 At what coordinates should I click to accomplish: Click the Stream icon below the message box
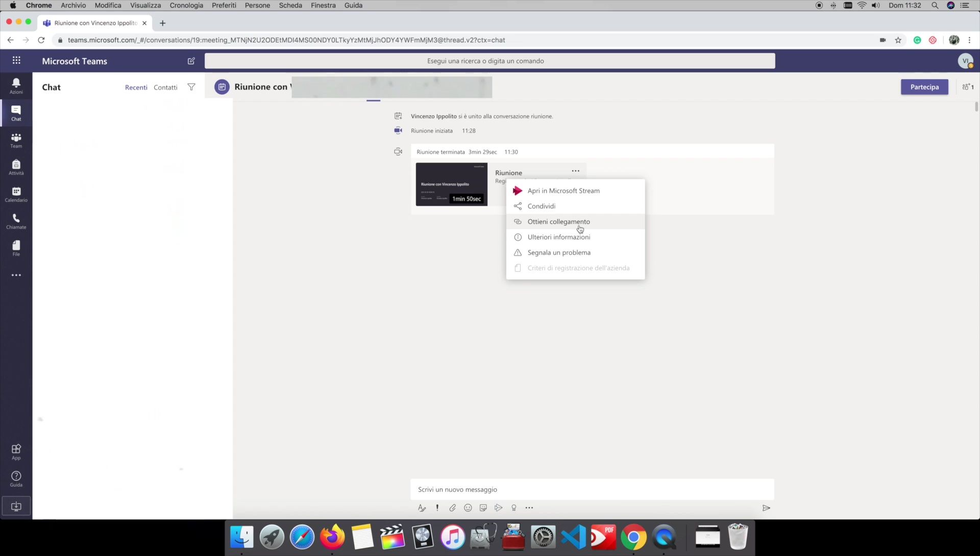pyautogui.click(x=499, y=508)
